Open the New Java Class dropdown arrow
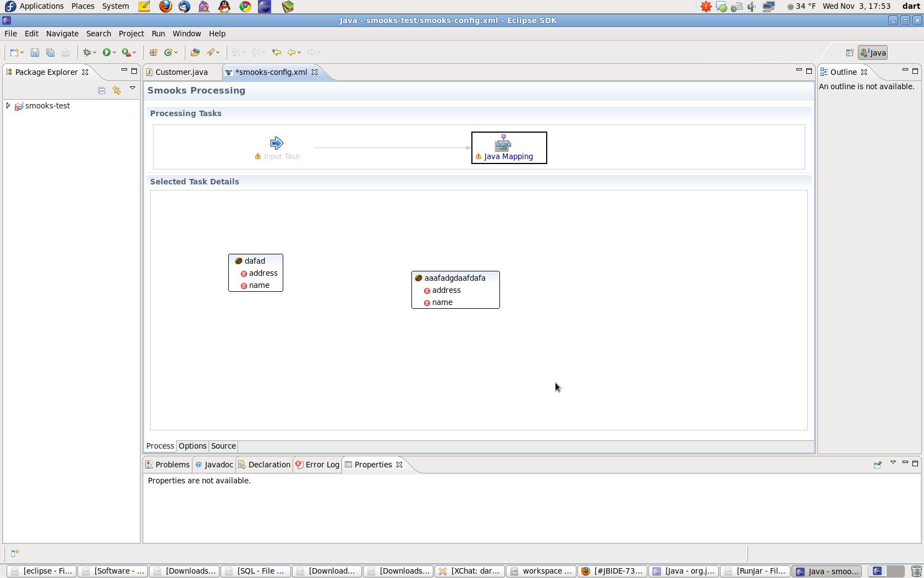Image resolution: width=924 pixels, height=578 pixels. tap(176, 53)
